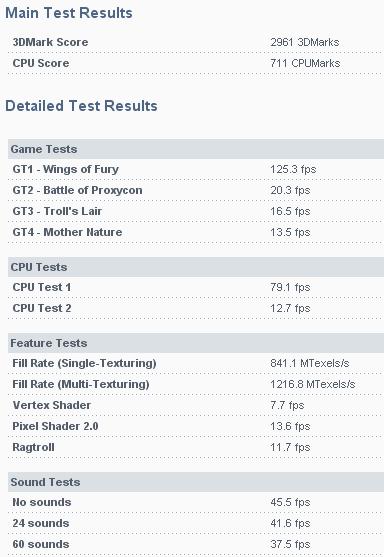This screenshot has width=384, height=557.
Task: Select the Game Tests section header
Action: 196,149
